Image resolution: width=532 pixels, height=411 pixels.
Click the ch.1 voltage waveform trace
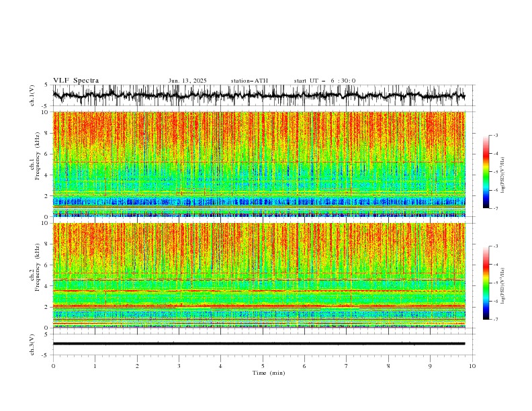coord(259,95)
